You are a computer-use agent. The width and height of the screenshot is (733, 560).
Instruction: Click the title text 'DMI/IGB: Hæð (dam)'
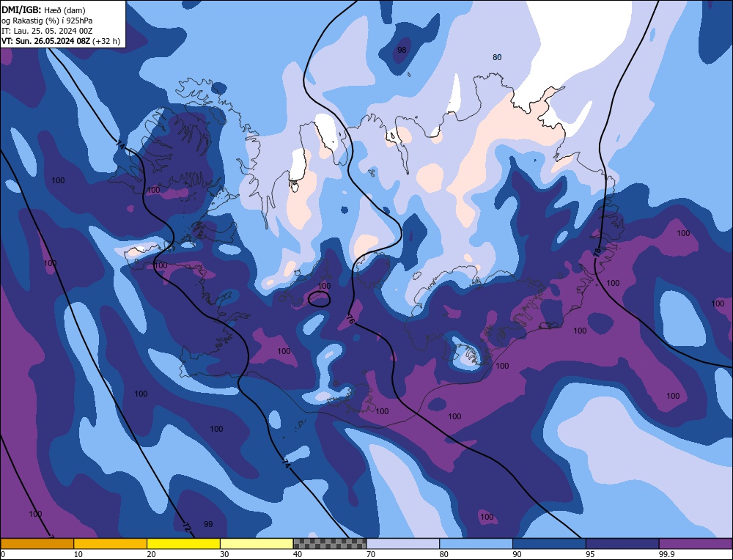(43, 10)
